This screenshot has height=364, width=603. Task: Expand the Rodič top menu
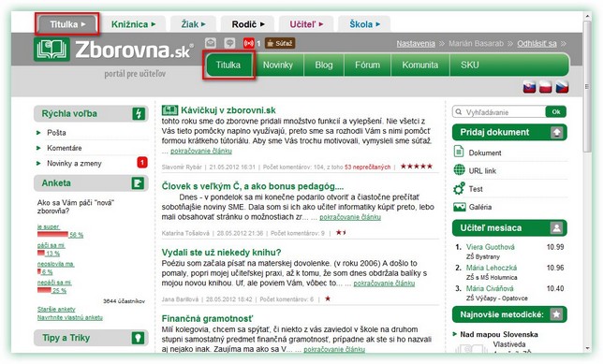point(247,24)
